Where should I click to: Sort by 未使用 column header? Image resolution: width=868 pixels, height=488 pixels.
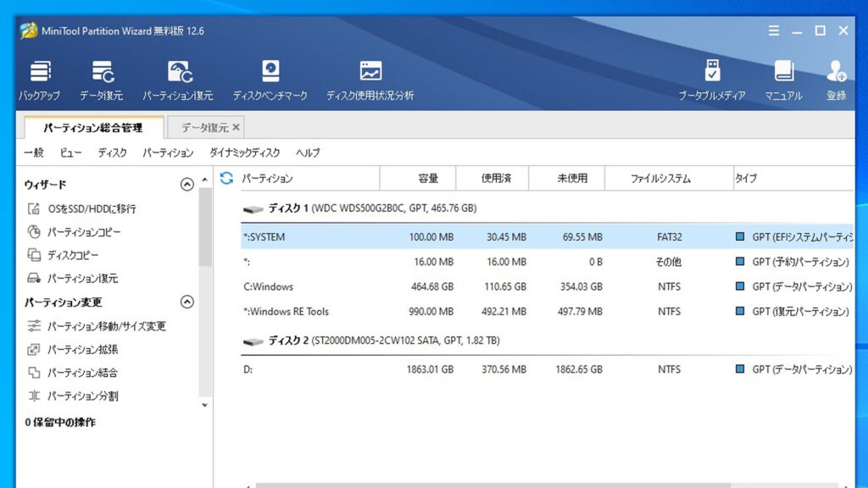pyautogui.click(x=567, y=178)
